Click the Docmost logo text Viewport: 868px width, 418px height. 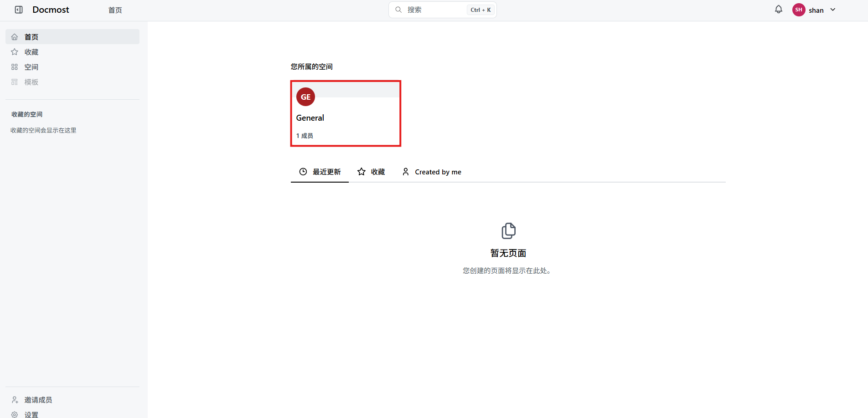[x=51, y=10]
